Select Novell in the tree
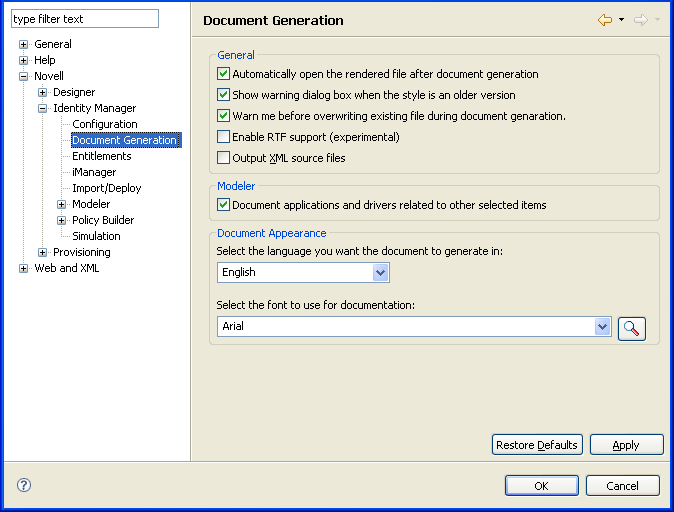The width and height of the screenshot is (674, 512). pyautogui.click(x=49, y=76)
